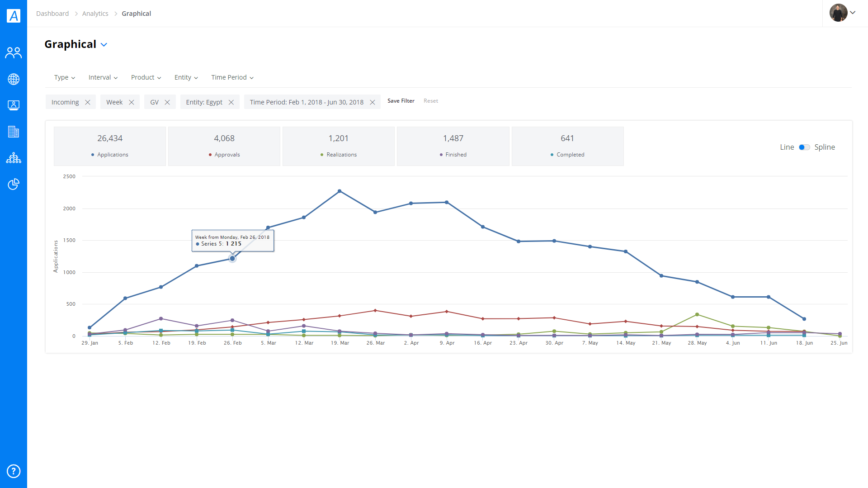Open the hierarchy tree icon in sidebar

point(14,158)
